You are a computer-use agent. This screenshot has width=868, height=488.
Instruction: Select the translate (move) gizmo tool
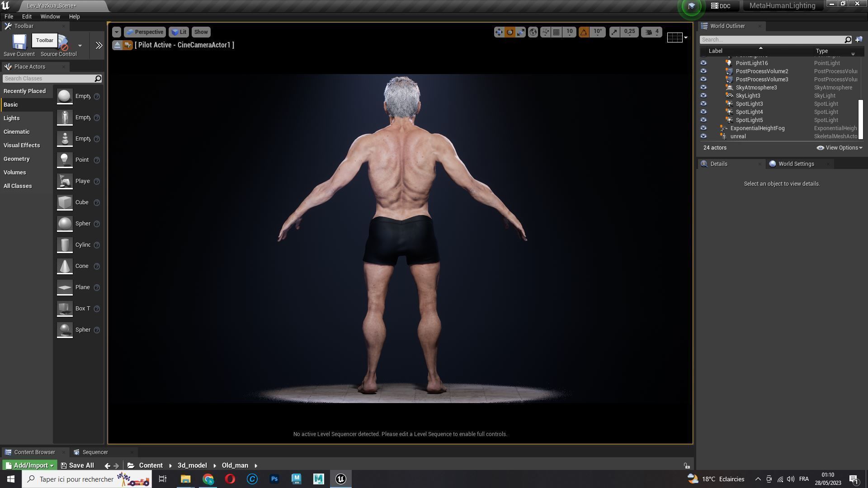(x=499, y=32)
